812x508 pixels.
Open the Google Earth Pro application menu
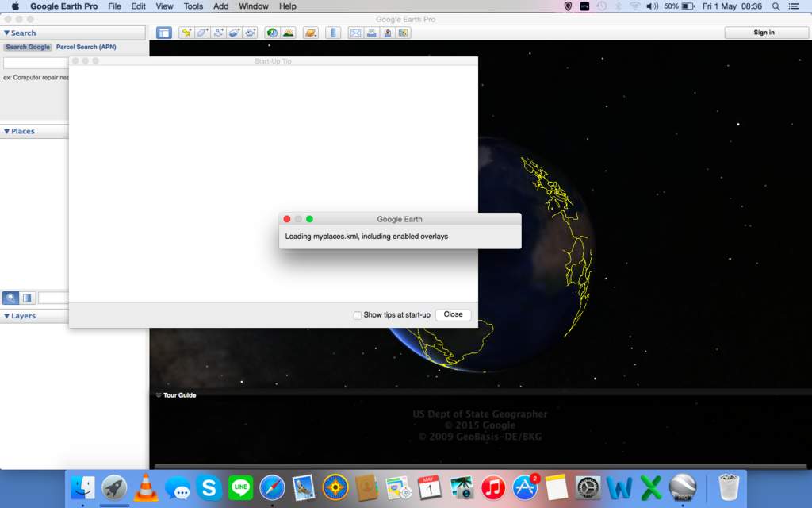(x=63, y=6)
